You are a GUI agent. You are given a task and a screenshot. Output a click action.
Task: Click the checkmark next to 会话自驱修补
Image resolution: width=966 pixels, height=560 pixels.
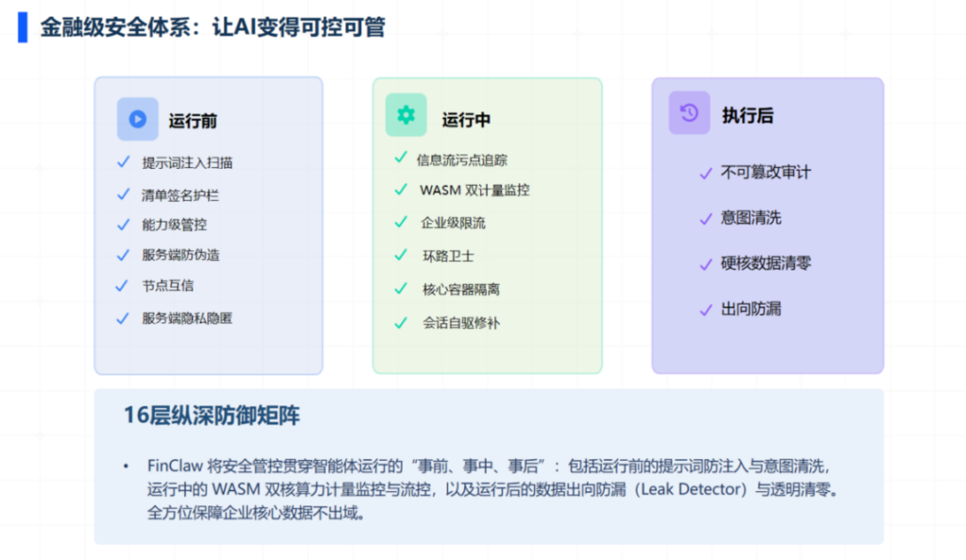(401, 322)
